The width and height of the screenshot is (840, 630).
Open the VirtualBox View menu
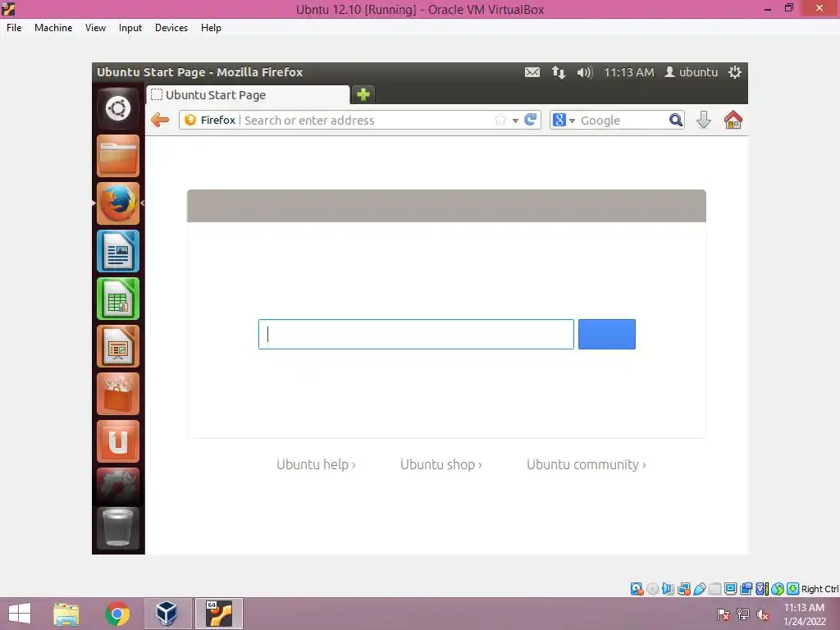tap(95, 28)
